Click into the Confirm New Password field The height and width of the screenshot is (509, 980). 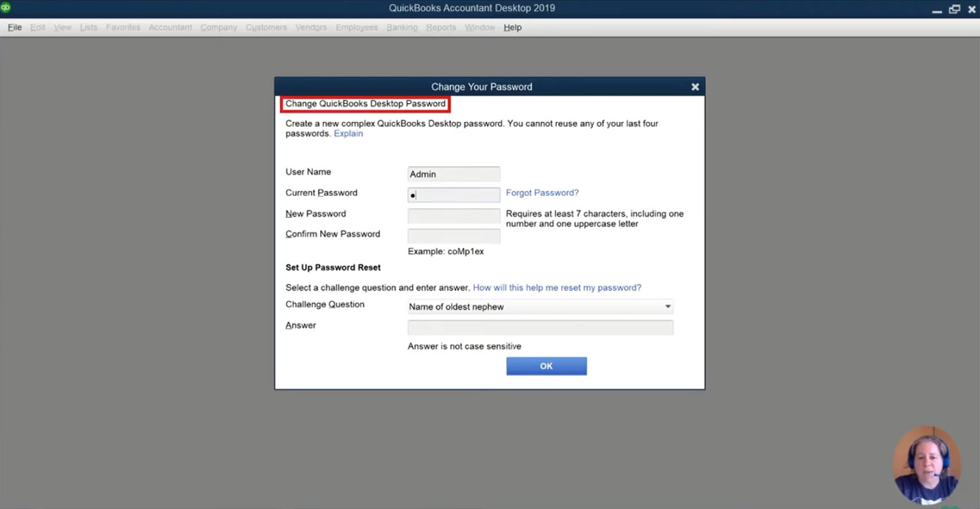tap(454, 235)
